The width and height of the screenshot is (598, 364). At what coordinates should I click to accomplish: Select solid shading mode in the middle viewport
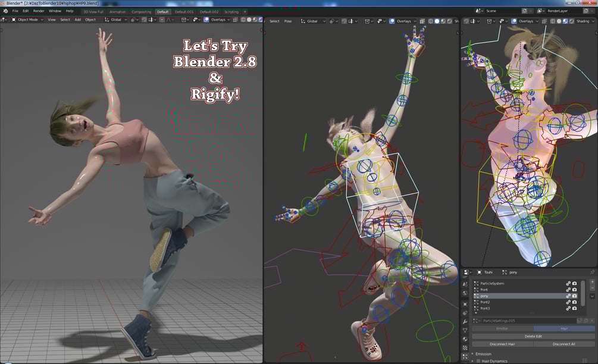click(437, 21)
